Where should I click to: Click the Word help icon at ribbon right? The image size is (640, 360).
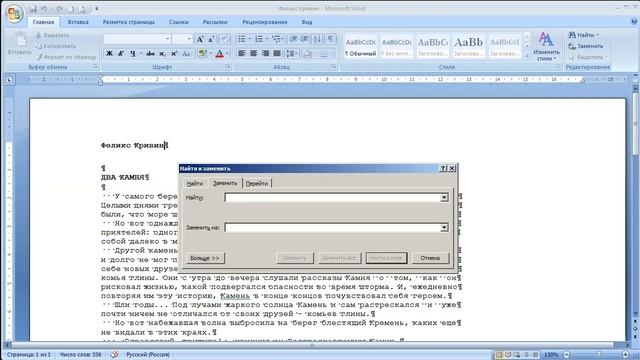[634, 22]
